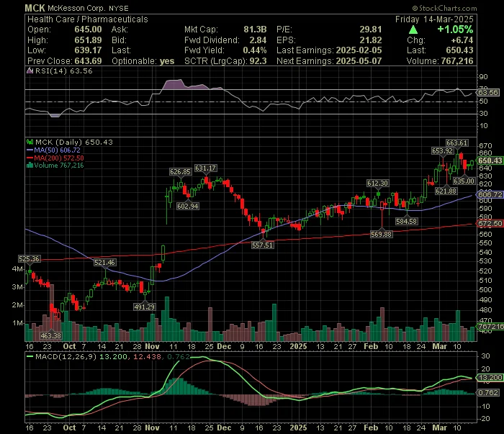Click the +1.05% percent change
Screen dimensions: 504x434
[455, 30]
